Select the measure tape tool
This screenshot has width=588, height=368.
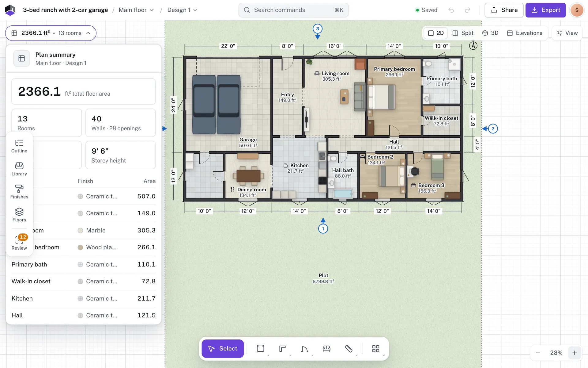click(349, 349)
